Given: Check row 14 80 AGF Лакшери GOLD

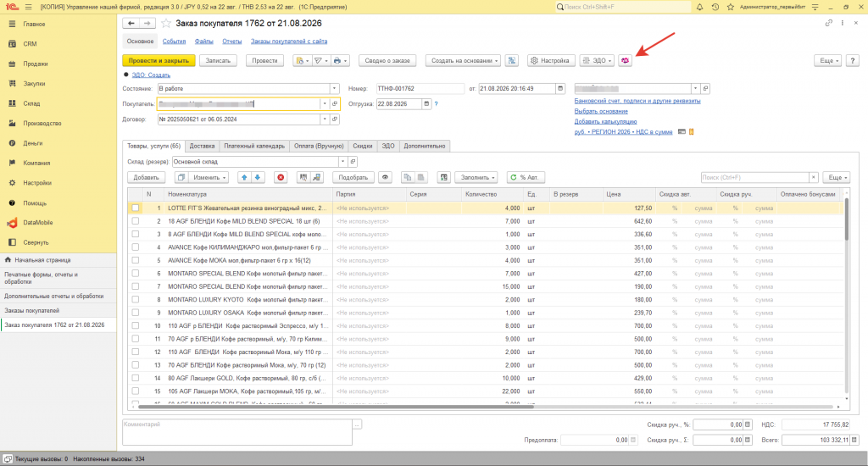Looking at the screenshot, I should (x=135, y=378).
